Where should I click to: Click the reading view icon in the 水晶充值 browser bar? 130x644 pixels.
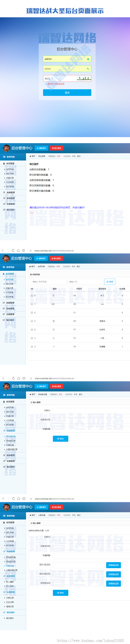tap(24, 499)
